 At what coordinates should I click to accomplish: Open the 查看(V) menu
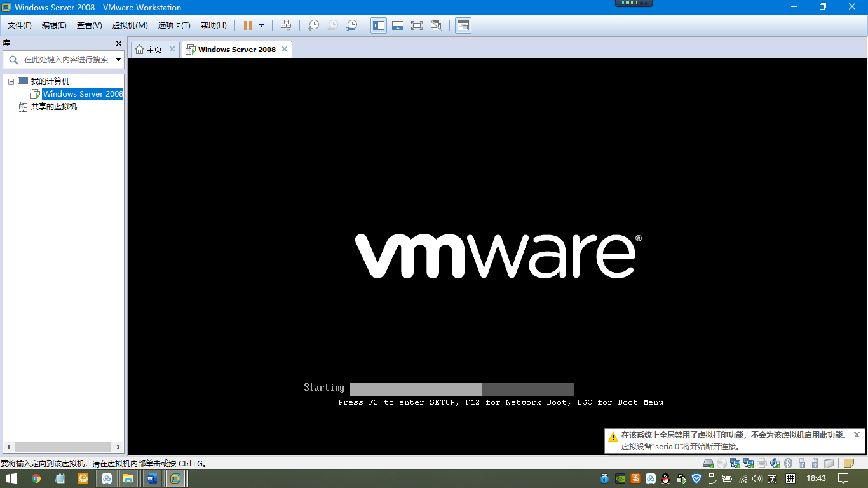coord(89,25)
